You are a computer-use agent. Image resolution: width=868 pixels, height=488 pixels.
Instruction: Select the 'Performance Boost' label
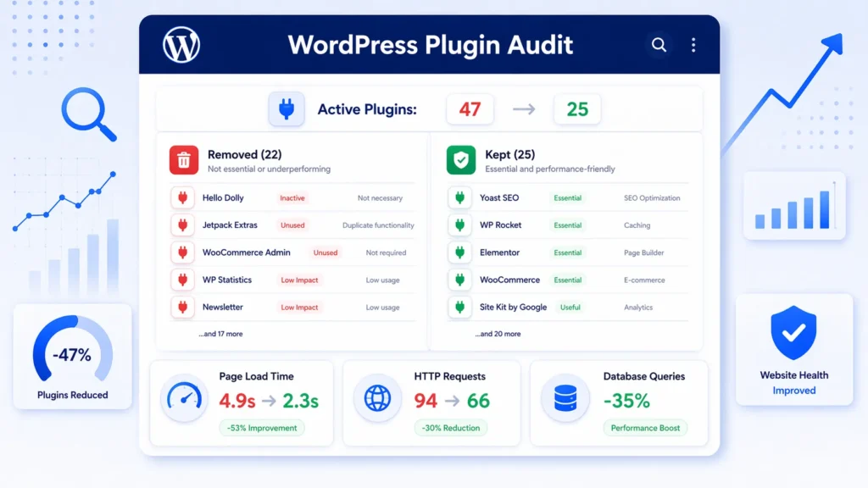pyautogui.click(x=646, y=428)
